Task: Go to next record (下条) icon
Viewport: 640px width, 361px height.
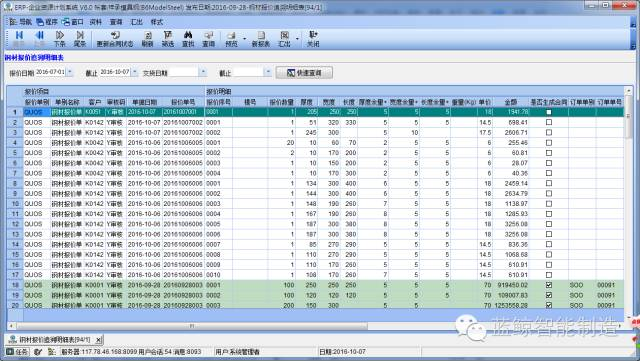Action: [x=60, y=36]
